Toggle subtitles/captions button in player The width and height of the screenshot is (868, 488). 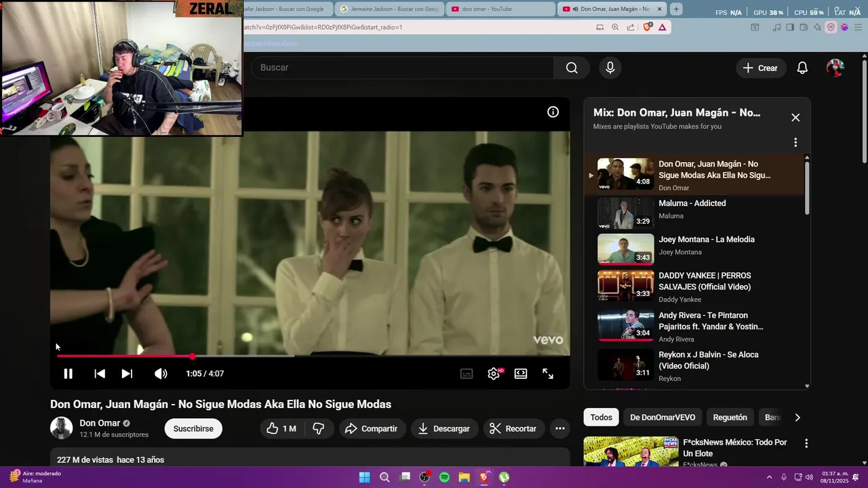(467, 373)
